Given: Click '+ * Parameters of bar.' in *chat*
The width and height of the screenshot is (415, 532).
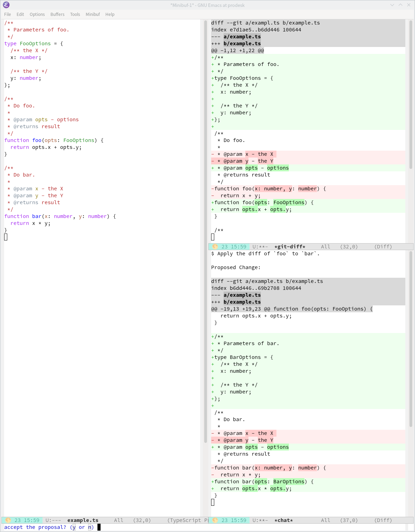Looking at the screenshot, I should click(x=245, y=343).
